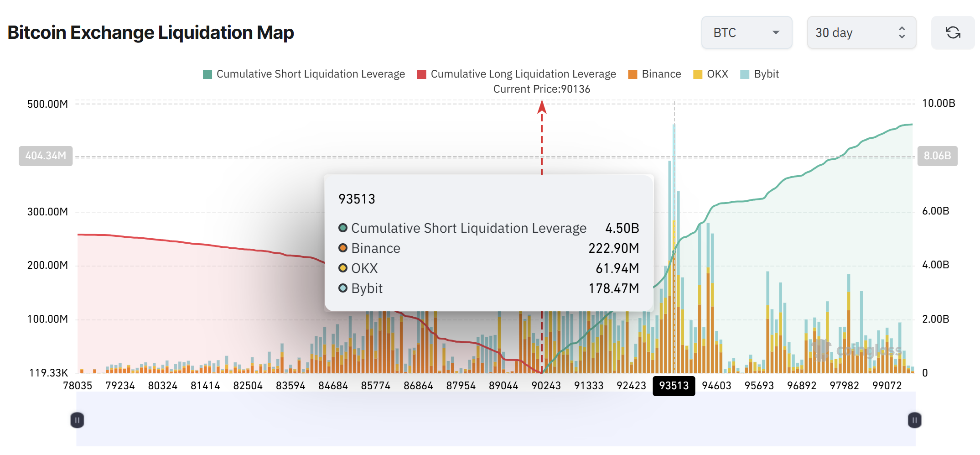The image size is (980, 455).
Task: Click the pause icon on the right slider handle
Action: (914, 420)
